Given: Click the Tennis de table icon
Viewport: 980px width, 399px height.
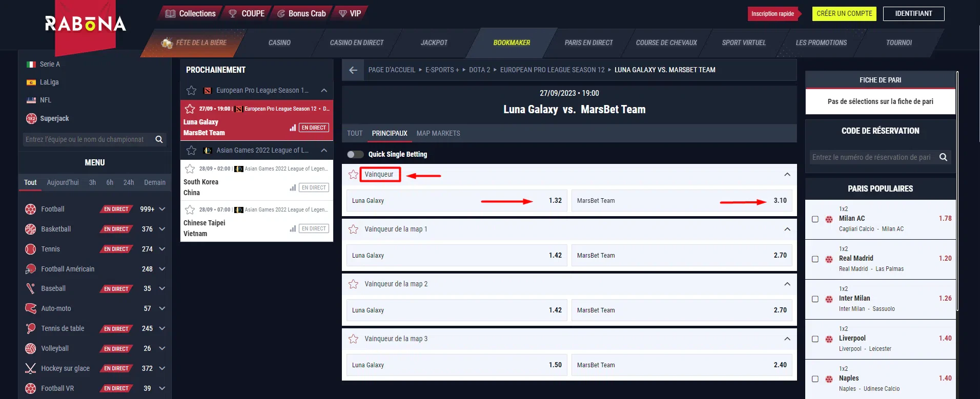Looking at the screenshot, I should tap(31, 328).
